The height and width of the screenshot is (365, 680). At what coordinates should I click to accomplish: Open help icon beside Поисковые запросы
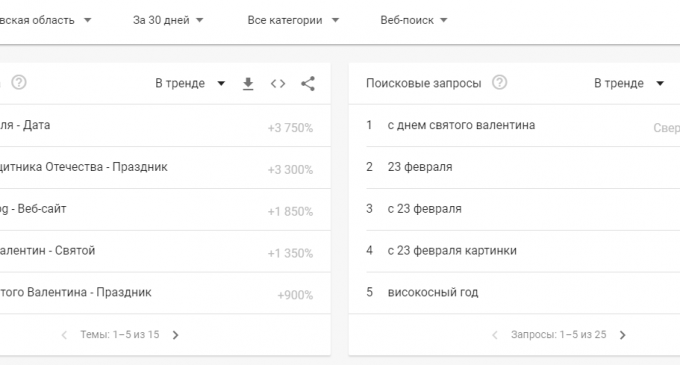click(499, 82)
